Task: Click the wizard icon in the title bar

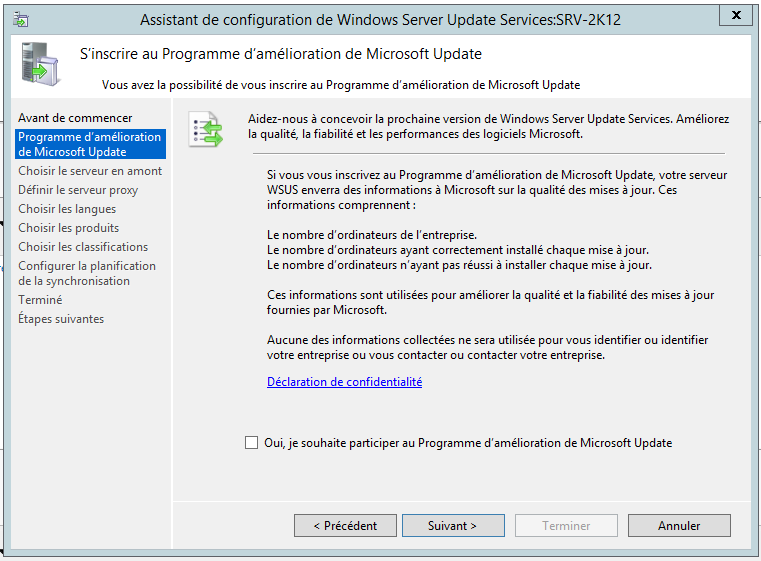Action: [x=21, y=20]
